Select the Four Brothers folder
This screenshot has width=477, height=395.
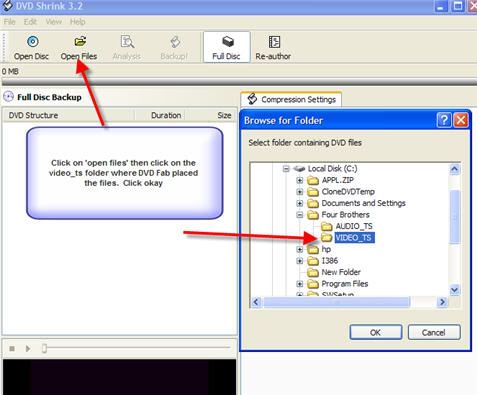[x=345, y=215]
